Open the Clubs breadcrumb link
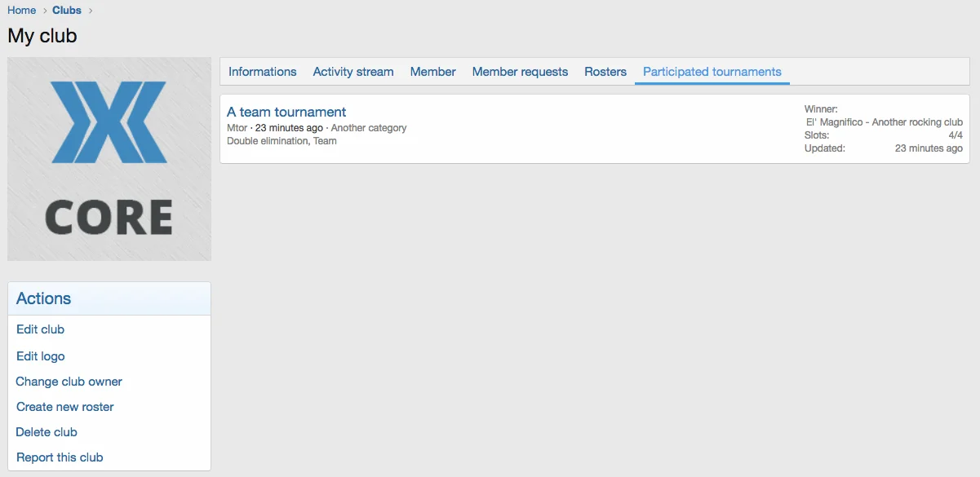 (x=67, y=11)
